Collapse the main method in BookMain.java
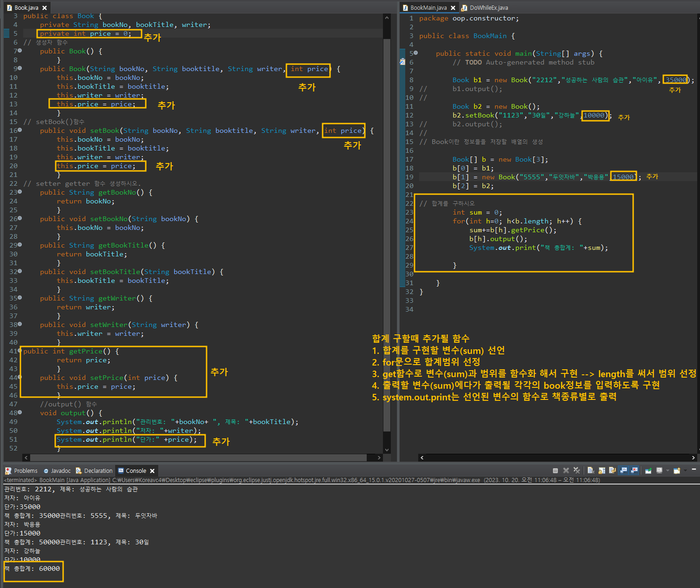This screenshot has width=700, height=588. 415,53
